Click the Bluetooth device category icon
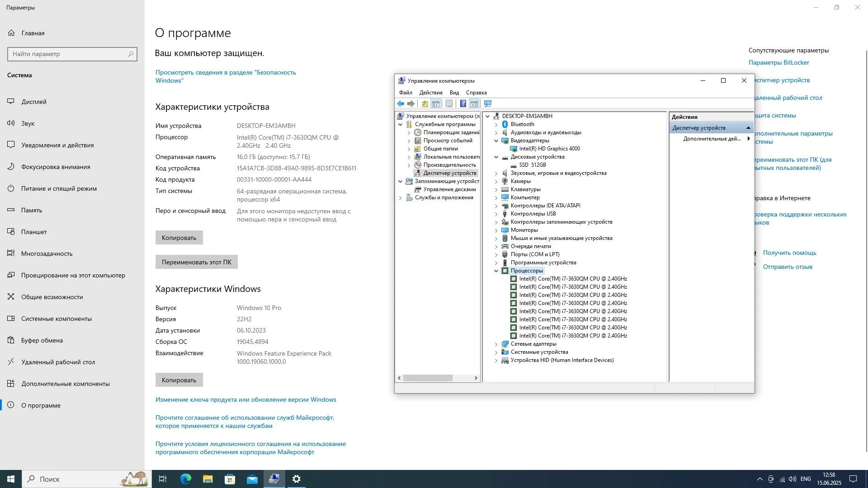 (x=505, y=124)
